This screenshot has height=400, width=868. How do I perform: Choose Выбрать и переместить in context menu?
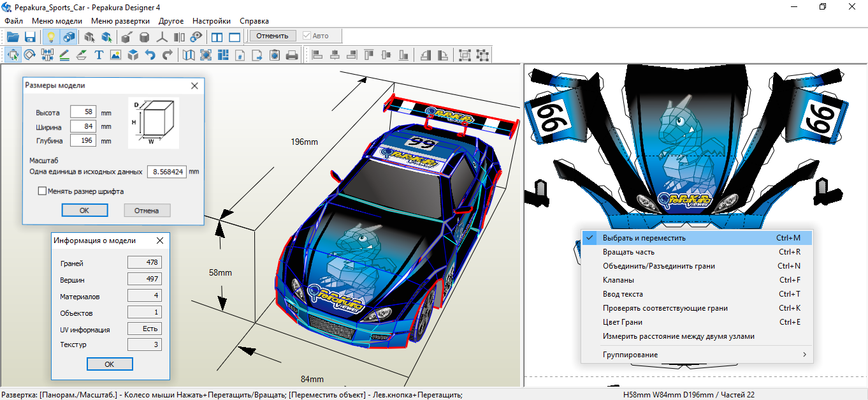[x=697, y=238]
